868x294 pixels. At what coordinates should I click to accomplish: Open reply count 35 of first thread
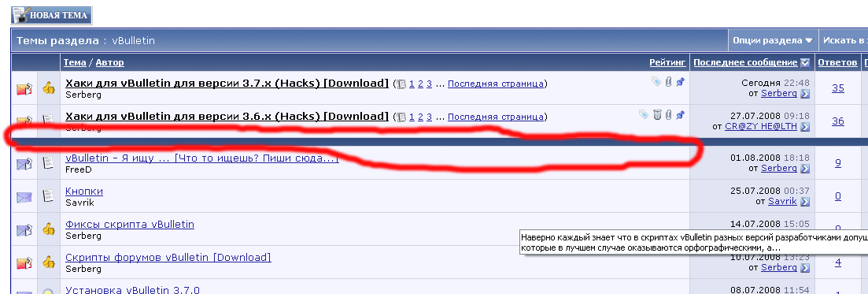click(x=838, y=87)
